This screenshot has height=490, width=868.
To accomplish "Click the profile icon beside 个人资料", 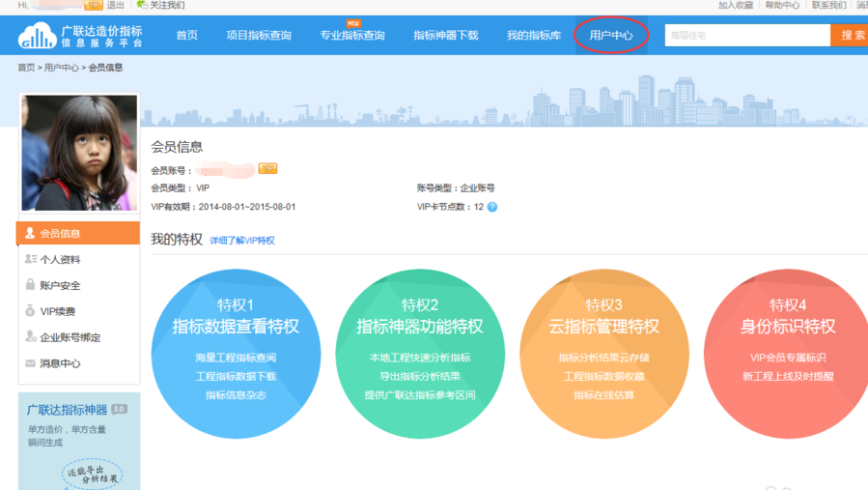I will coord(31,259).
